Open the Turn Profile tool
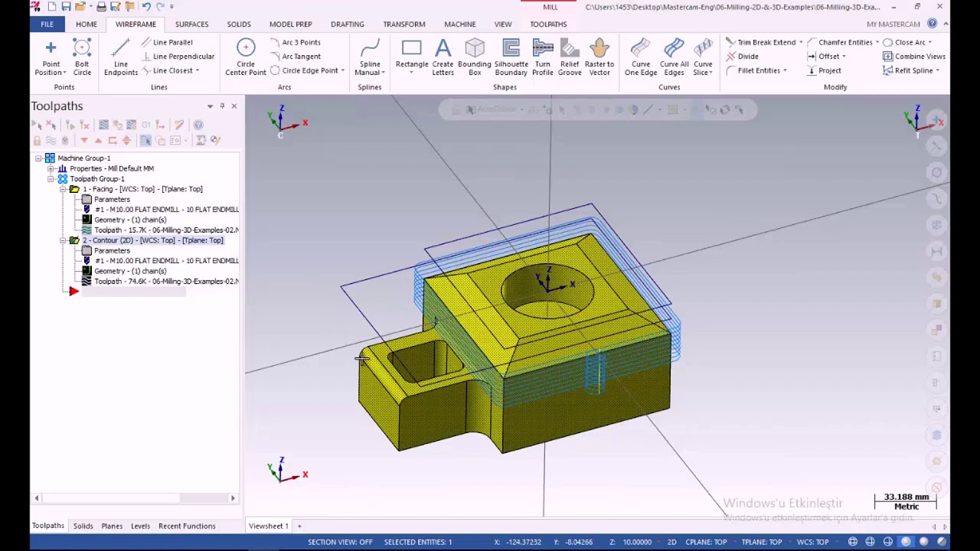 pos(543,57)
